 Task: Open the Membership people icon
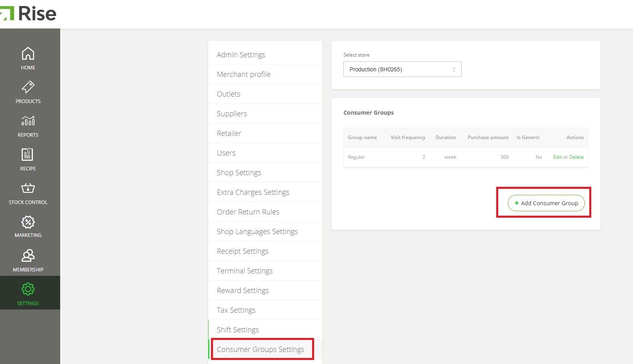tap(28, 255)
